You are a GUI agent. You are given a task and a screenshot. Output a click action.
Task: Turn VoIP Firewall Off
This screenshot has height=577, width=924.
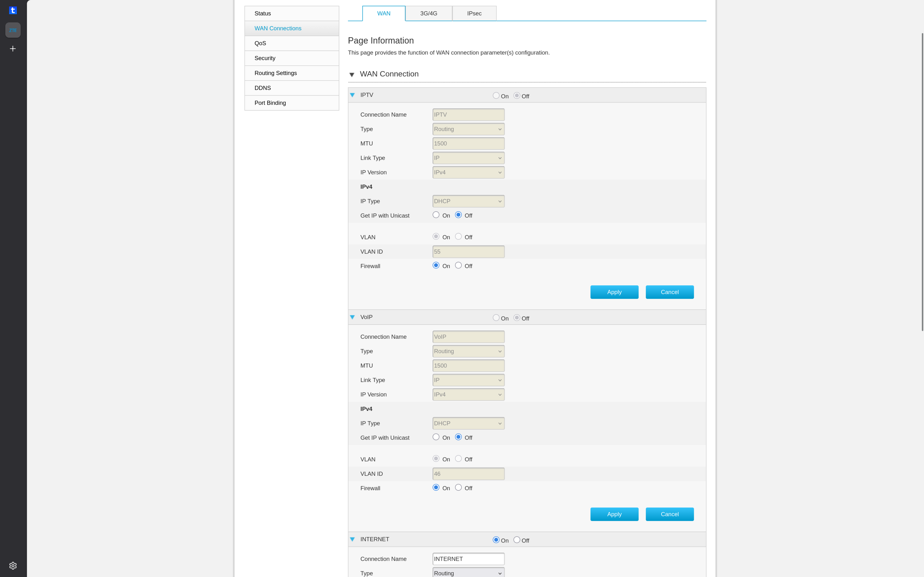tap(458, 487)
